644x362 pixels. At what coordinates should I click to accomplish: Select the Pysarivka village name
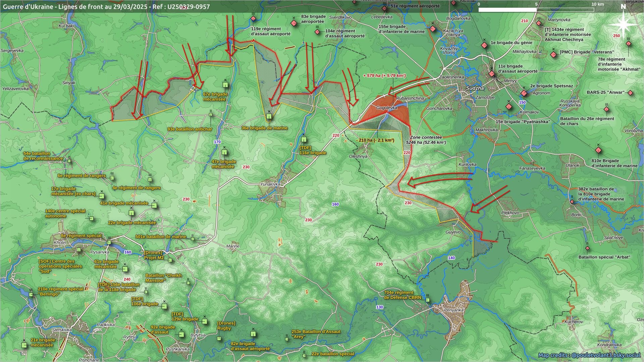coord(100,252)
